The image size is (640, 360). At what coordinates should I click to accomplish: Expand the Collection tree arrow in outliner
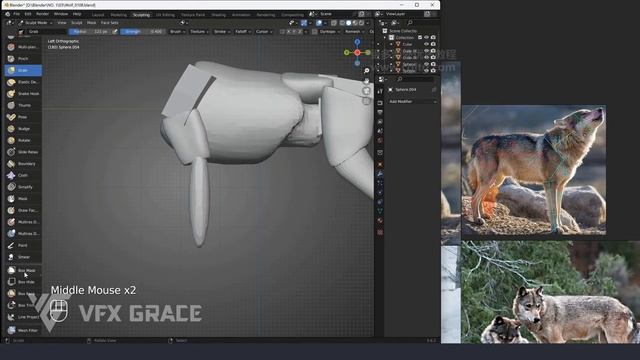384,38
